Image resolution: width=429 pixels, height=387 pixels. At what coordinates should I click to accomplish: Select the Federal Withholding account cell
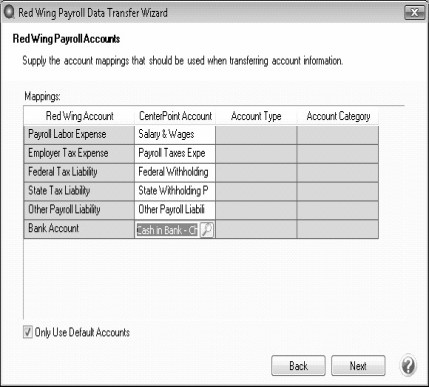pyautogui.click(x=175, y=172)
